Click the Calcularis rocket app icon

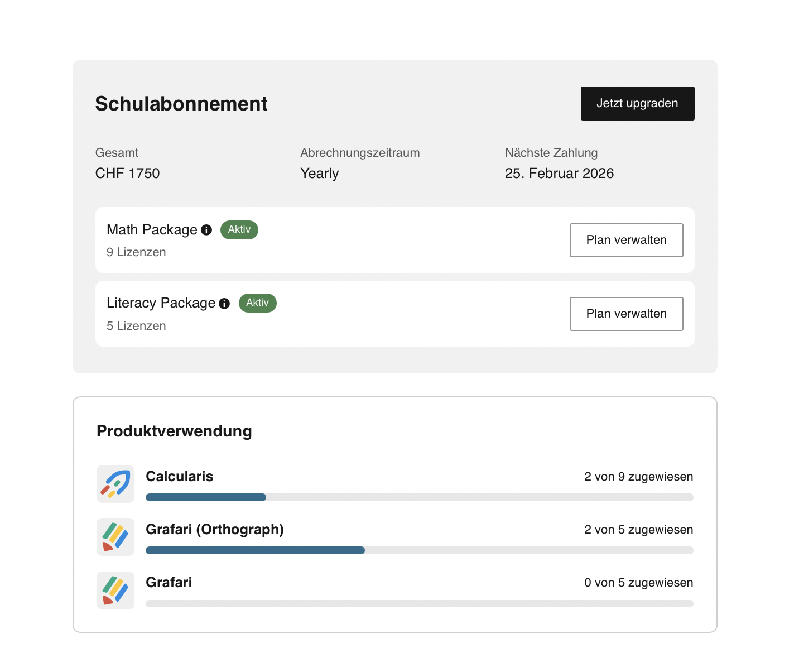point(115,484)
